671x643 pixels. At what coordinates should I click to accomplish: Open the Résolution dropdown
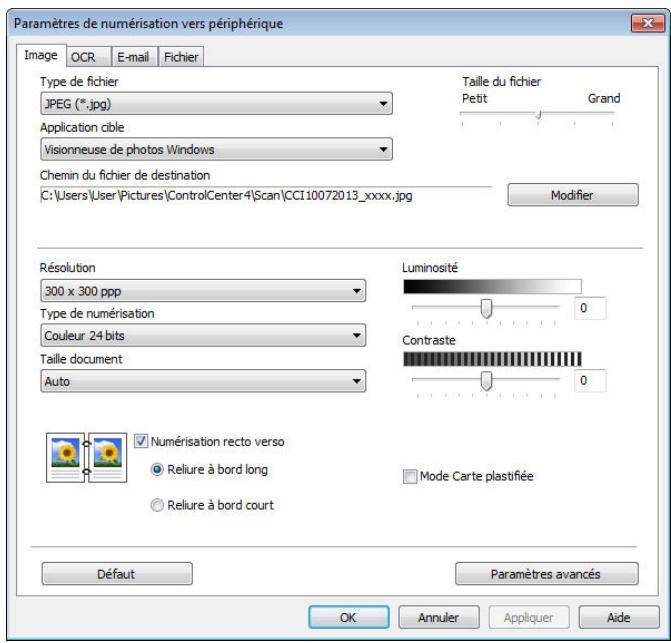tap(203, 291)
